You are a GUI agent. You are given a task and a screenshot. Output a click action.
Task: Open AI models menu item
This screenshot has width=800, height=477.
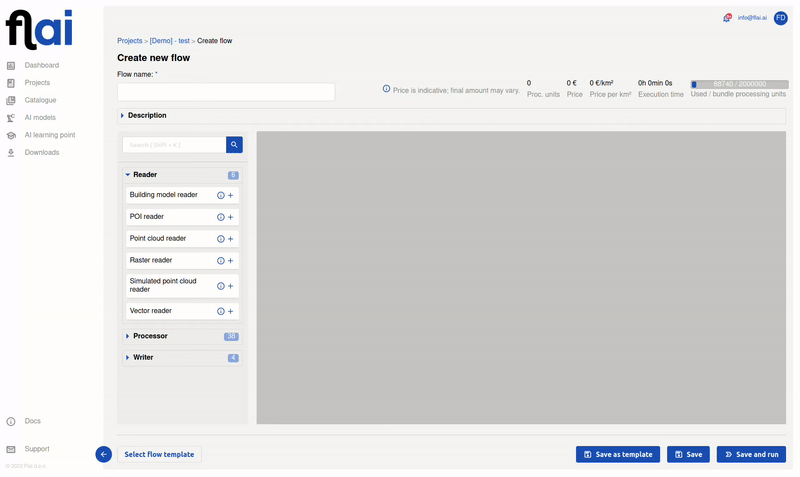(40, 118)
